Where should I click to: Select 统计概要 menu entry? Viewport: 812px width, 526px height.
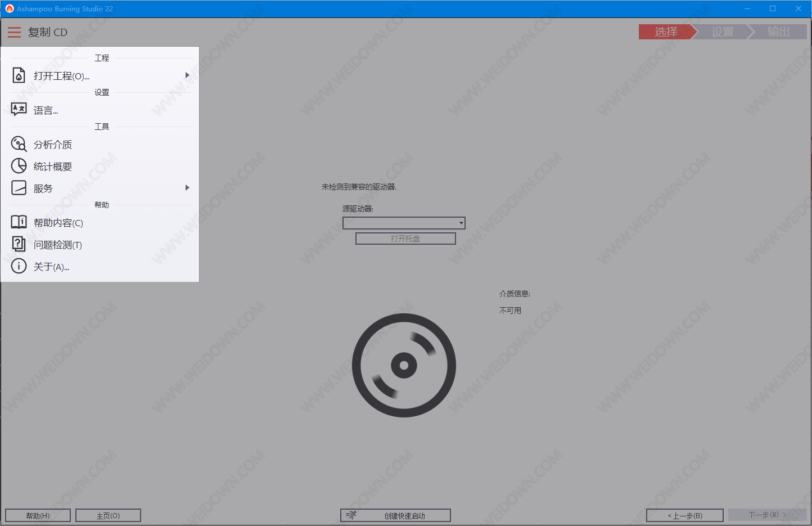coord(100,167)
